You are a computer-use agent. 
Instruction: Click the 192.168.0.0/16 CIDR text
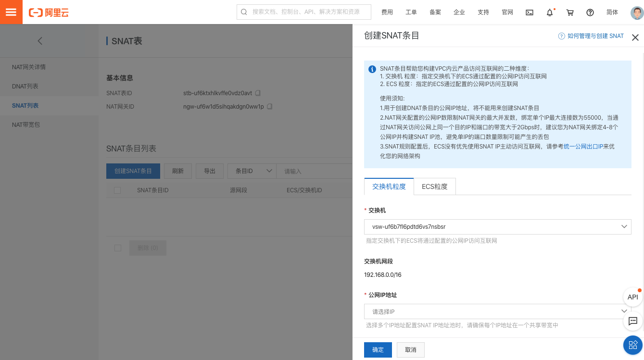click(383, 275)
